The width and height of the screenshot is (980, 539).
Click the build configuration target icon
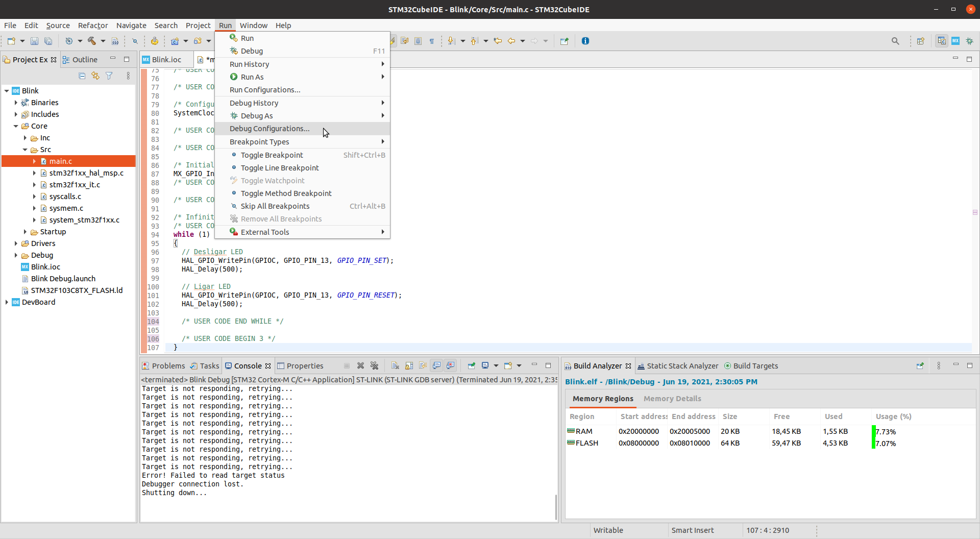[x=69, y=41]
